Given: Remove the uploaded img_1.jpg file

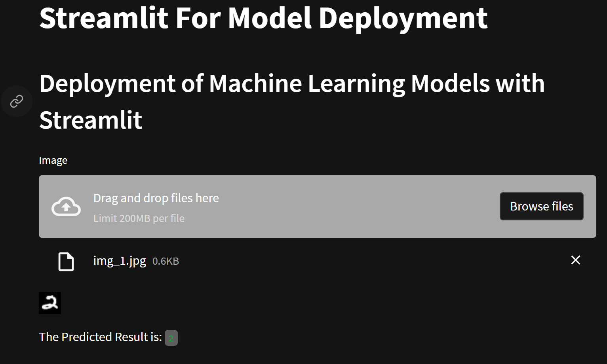Looking at the screenshot, I should (575, 260).
